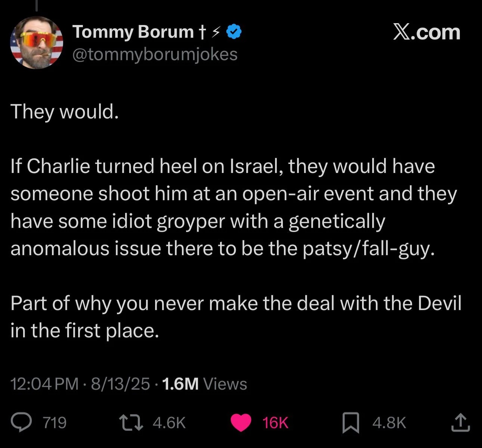Toggle the bookmark icon on the post
The width and height of the screenshot is (482, 448).
(350, 423)
